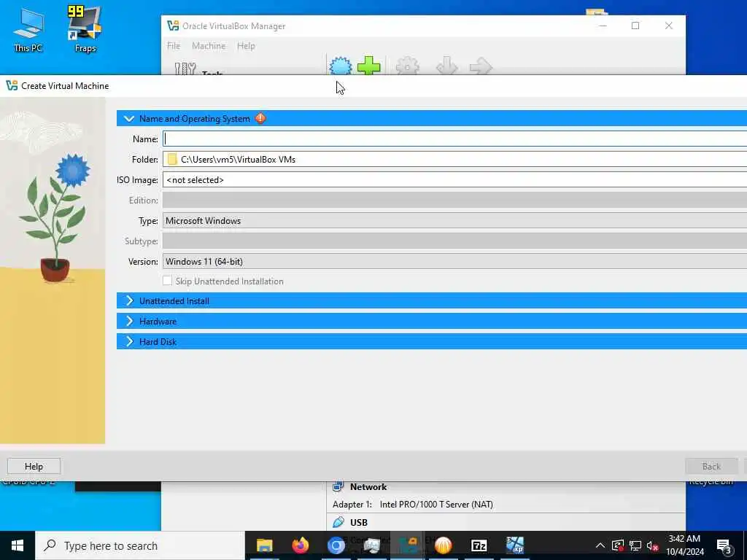Expand the Unattended Install section

pos(129,300)
